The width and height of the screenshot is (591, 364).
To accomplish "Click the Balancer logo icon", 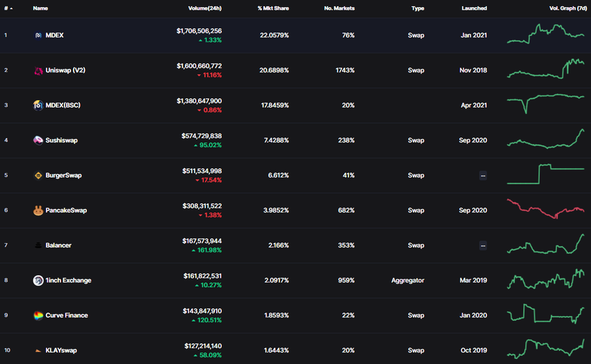I will [x=38, y=245].
